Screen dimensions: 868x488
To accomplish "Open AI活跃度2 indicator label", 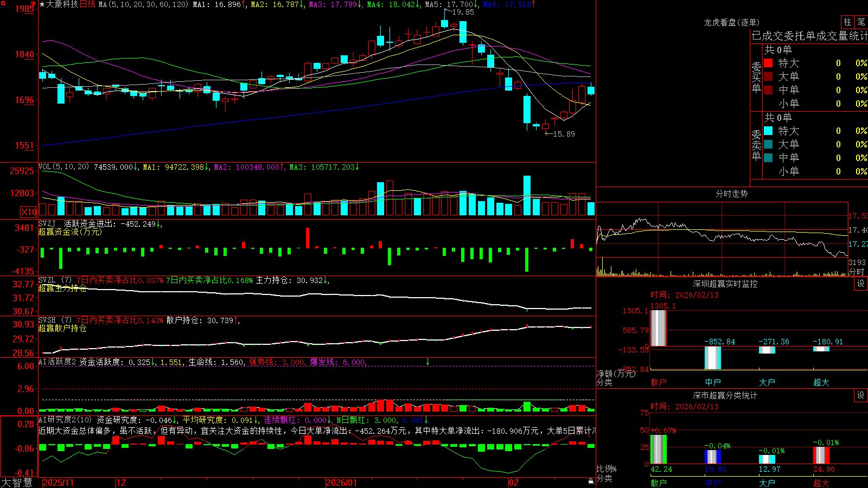I will [x=58, y=362].
